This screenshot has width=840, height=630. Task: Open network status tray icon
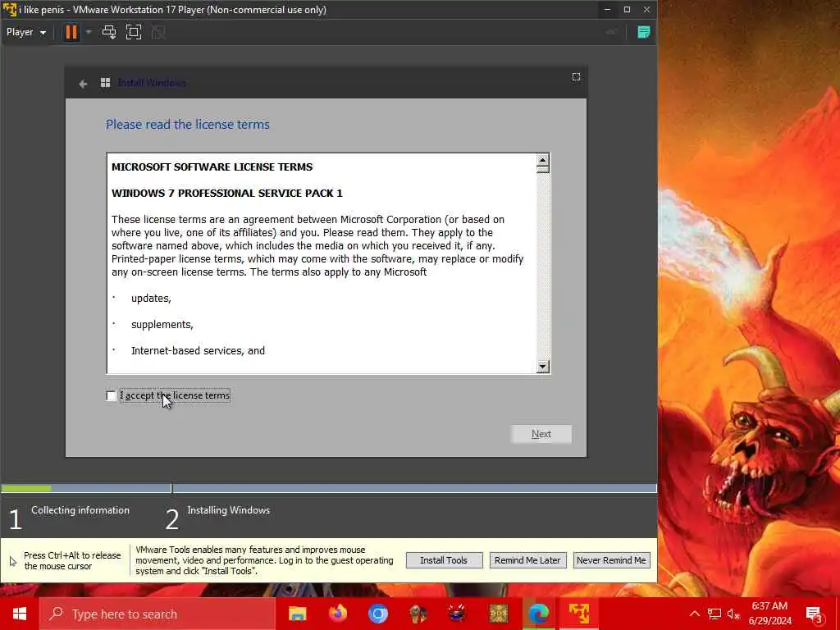tap(714, 614)
